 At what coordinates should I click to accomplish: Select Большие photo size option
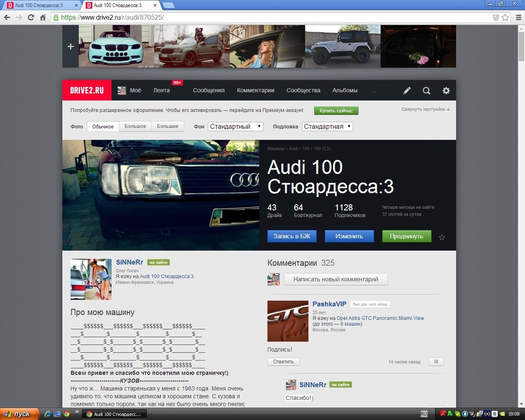168,127
